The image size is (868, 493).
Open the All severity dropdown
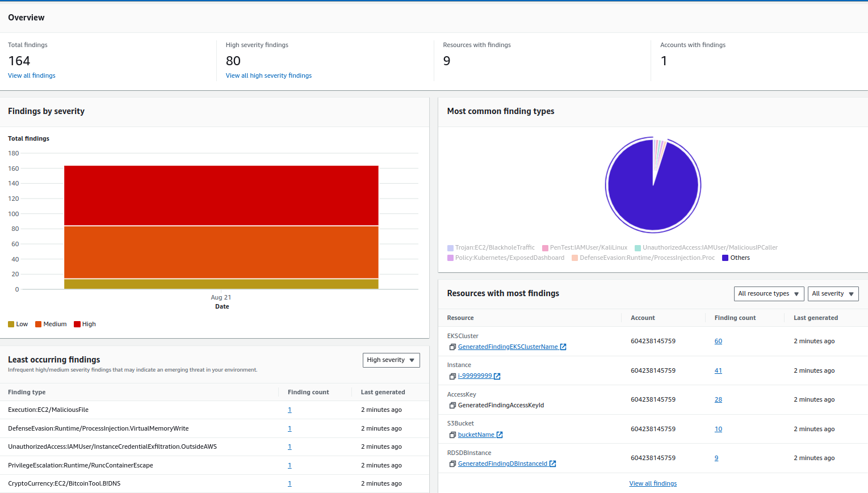(833, 294)
